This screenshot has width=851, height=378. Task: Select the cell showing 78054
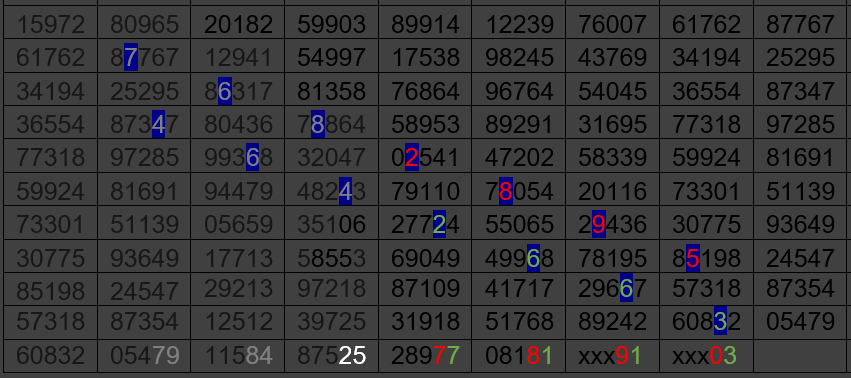coord(519,190)
